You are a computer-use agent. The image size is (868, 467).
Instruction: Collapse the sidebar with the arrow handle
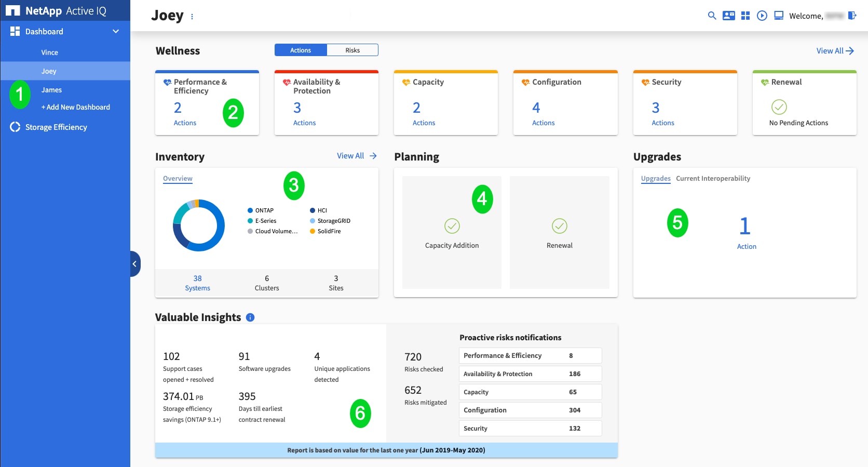tap(134, 264)
